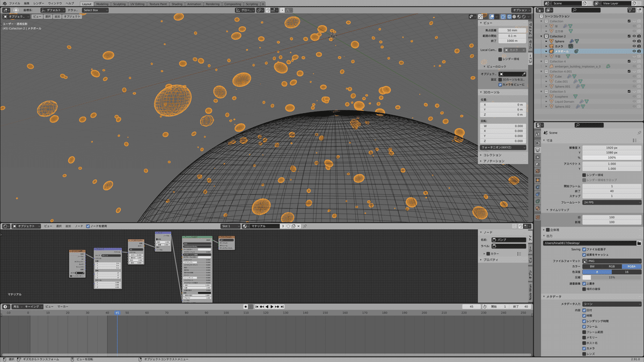The width and height of the screenshot is (644, 362).
Task: Click the eyedropper next to the object field
Action: pyautogui.click(x=524, y=74)
